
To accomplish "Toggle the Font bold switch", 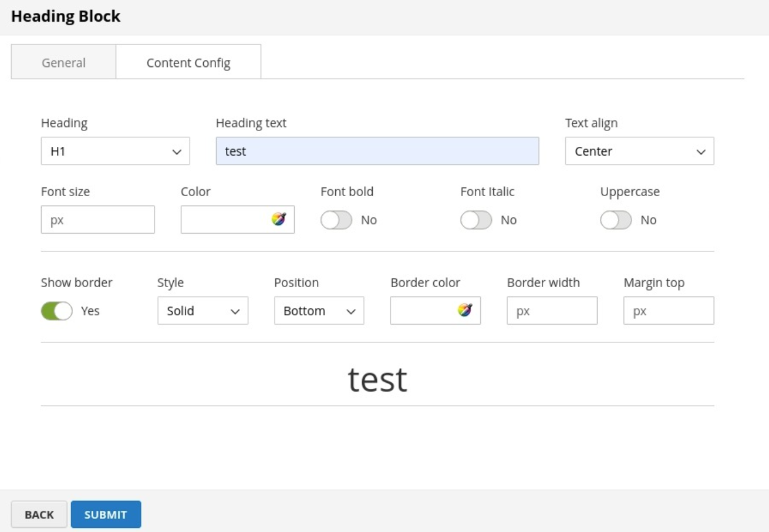I will coord(336,220).
